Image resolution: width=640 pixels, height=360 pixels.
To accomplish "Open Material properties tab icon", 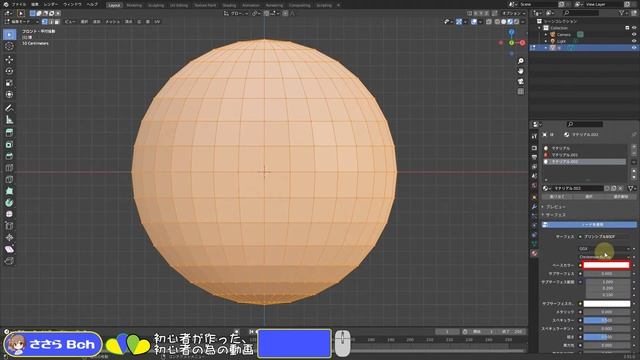I will 534,253.
